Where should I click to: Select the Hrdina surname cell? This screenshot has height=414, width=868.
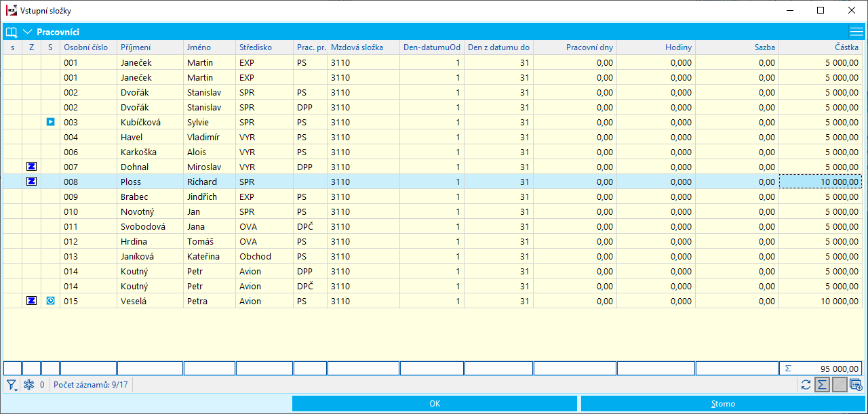pyautogui.click(x=150, y=241)
